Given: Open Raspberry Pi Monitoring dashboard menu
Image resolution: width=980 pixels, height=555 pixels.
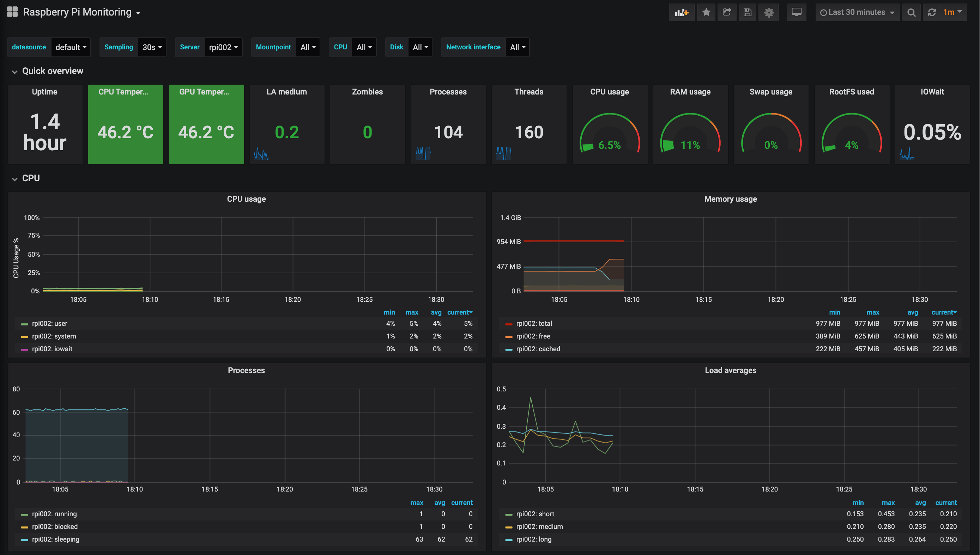Looking at the screenshot, I should [81, 12].
